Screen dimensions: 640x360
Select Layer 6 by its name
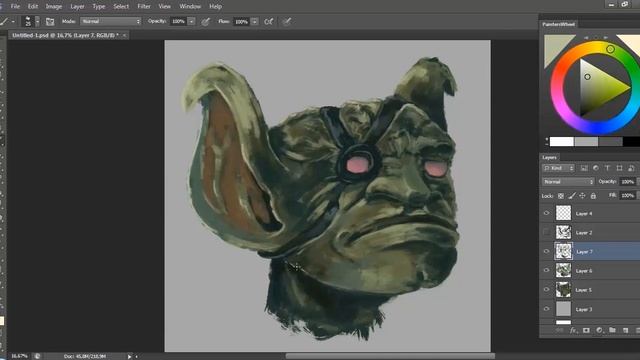click(584, 271)
